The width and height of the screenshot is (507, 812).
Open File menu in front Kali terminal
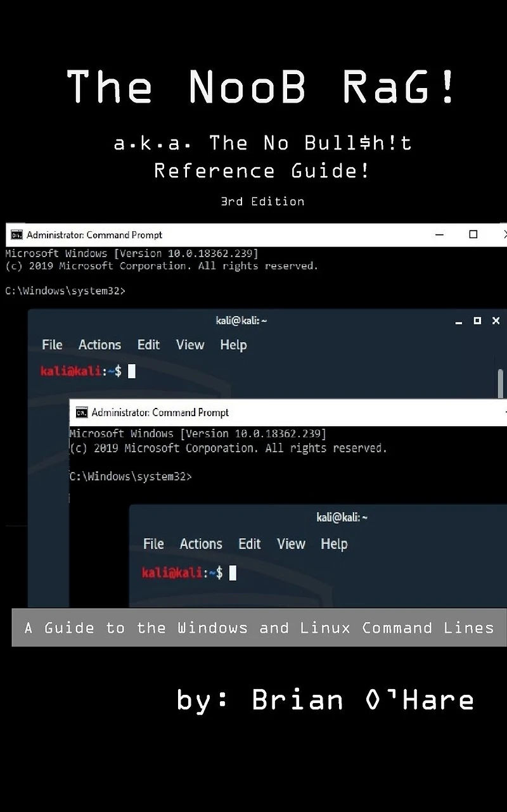pos(153,543)
